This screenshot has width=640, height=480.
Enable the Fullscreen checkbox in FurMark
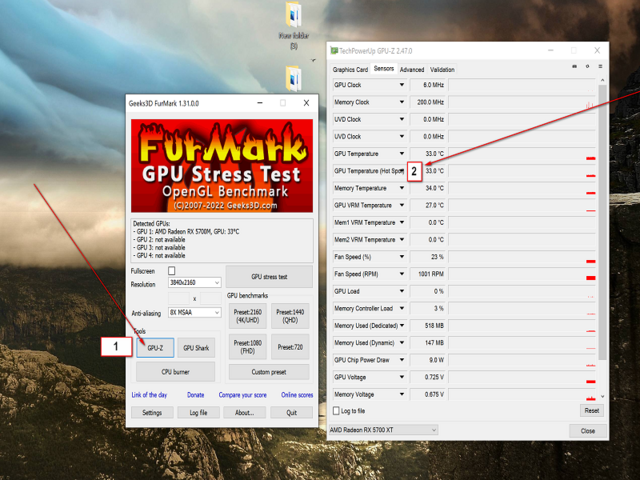pos(171,271)
